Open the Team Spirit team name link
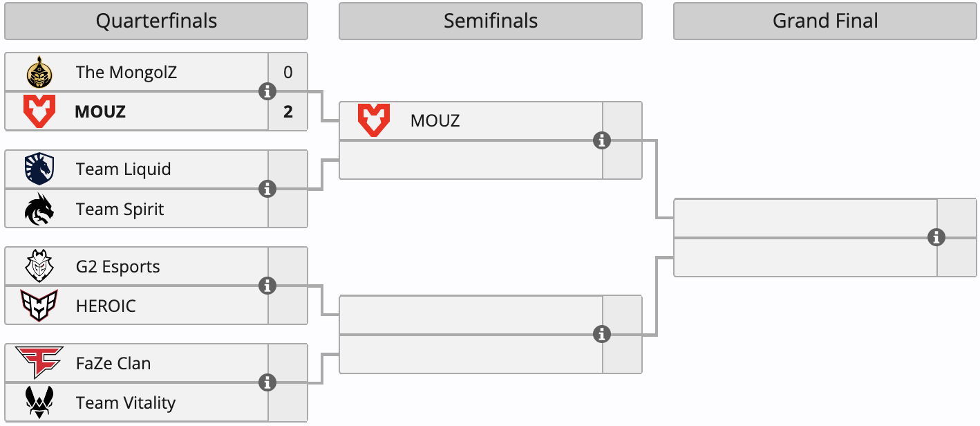The image size is (980, 426). (x=120, y=209)
